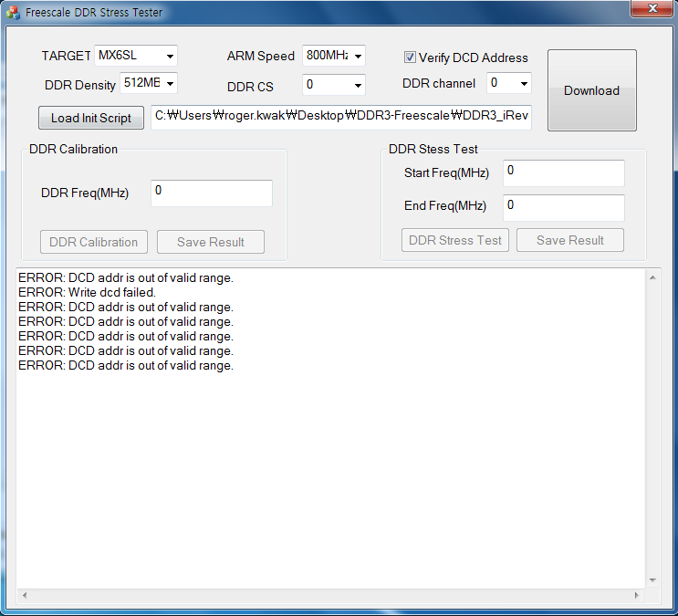Click the Load Init Script button

(x=91, y=118)
